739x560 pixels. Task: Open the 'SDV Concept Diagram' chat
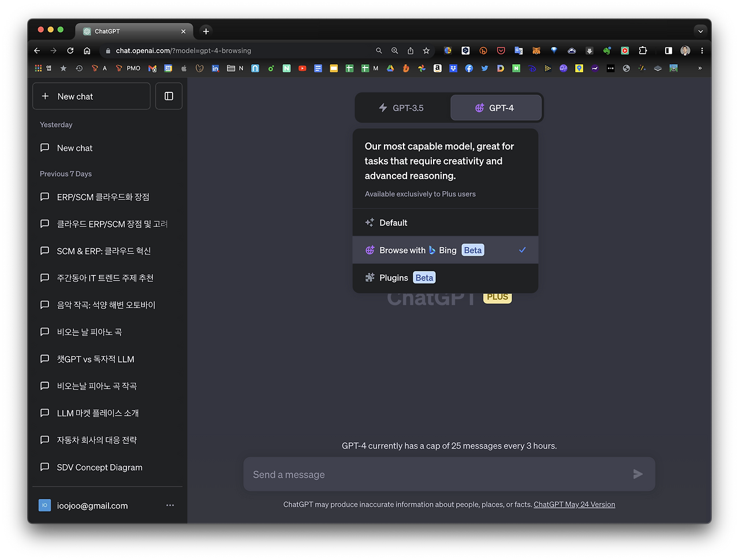[x=107, y=467]
